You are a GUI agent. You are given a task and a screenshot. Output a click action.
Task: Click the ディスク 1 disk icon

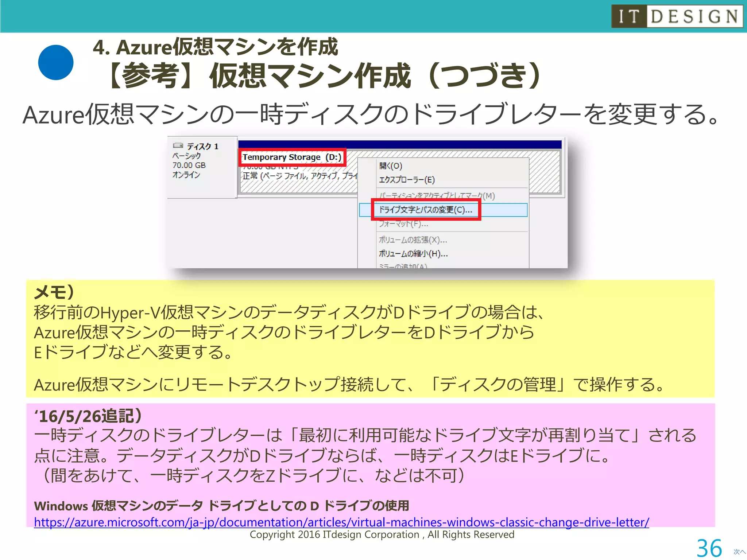(x=178, y=146)
